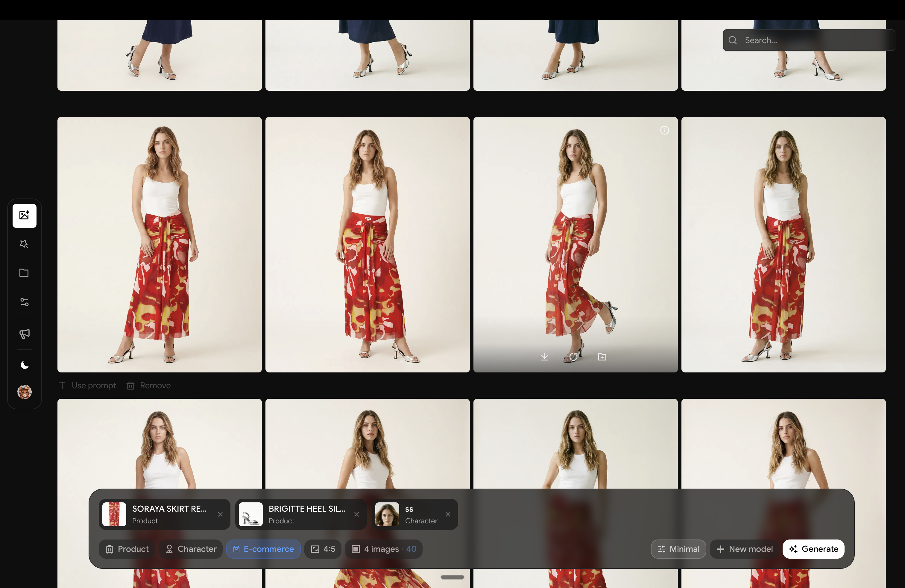The image size is (905, 588).
Task: Toggle Product mode in prompt bar
Action: [x=126, y=549]
